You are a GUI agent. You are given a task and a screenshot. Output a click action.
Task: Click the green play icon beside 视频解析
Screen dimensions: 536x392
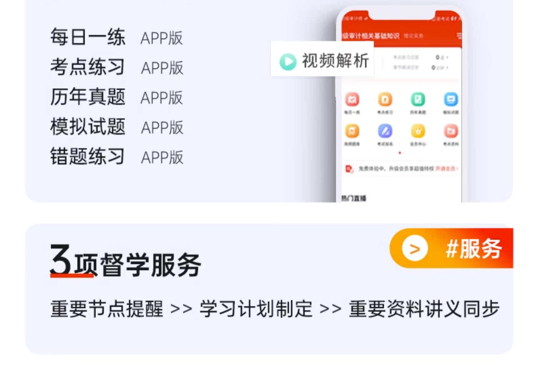288,61
